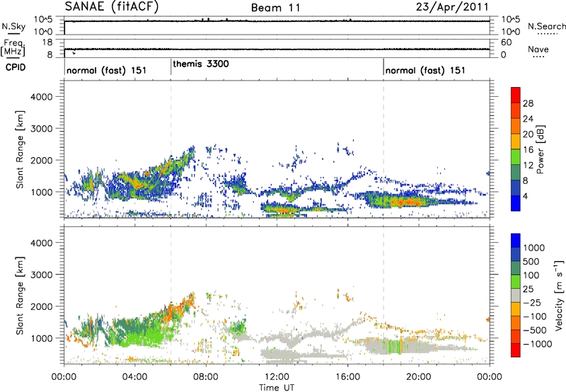Click the 'Velocity [m s-1]' color bar label

[560, 295]
